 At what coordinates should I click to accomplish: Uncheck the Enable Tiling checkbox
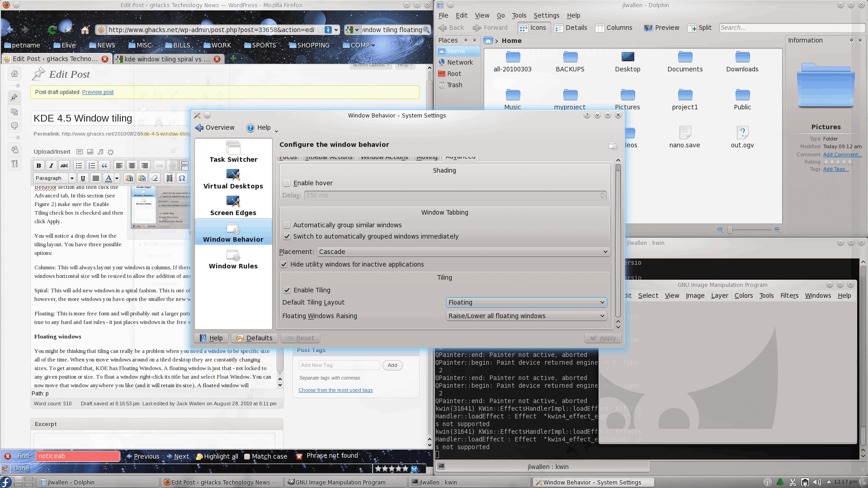[x=287, y=290]
